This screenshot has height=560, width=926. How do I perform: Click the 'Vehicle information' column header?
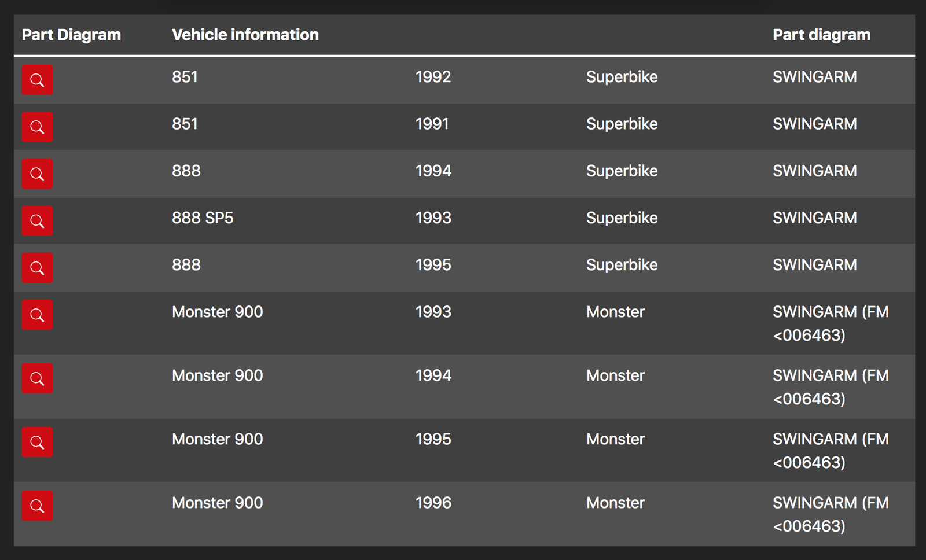pyautogui.click(x=245, y=35)
